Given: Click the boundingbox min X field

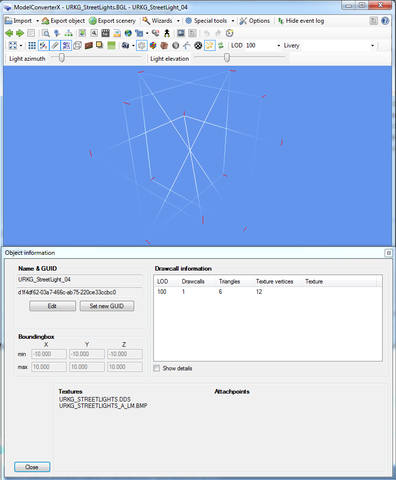Looking at the screenshot, I should tap(49, 354).
